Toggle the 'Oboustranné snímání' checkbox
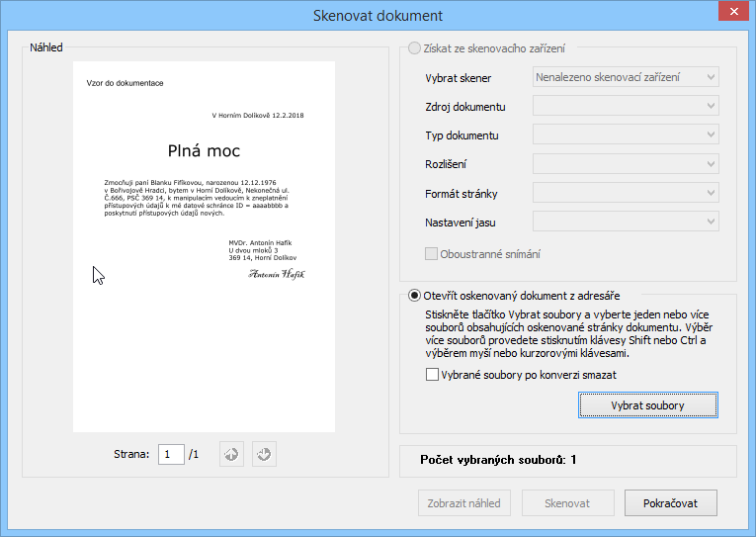756x537 pixels. click(x=432, y=254)
